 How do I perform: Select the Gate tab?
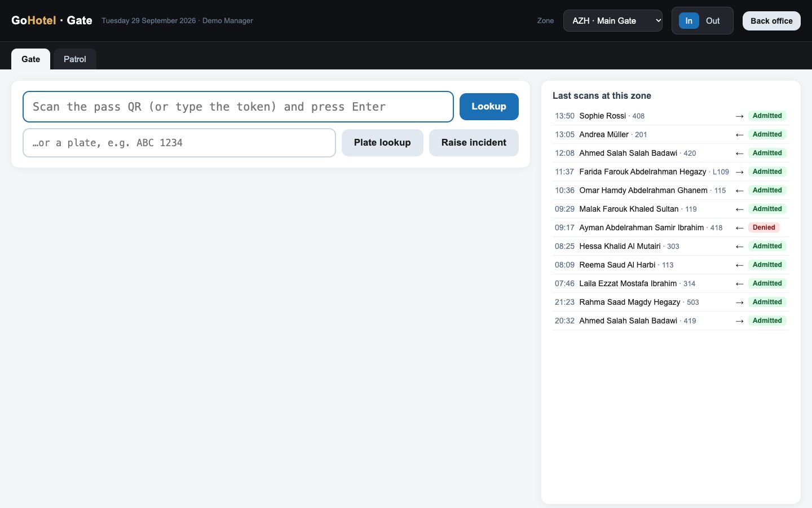click(31, 59)
